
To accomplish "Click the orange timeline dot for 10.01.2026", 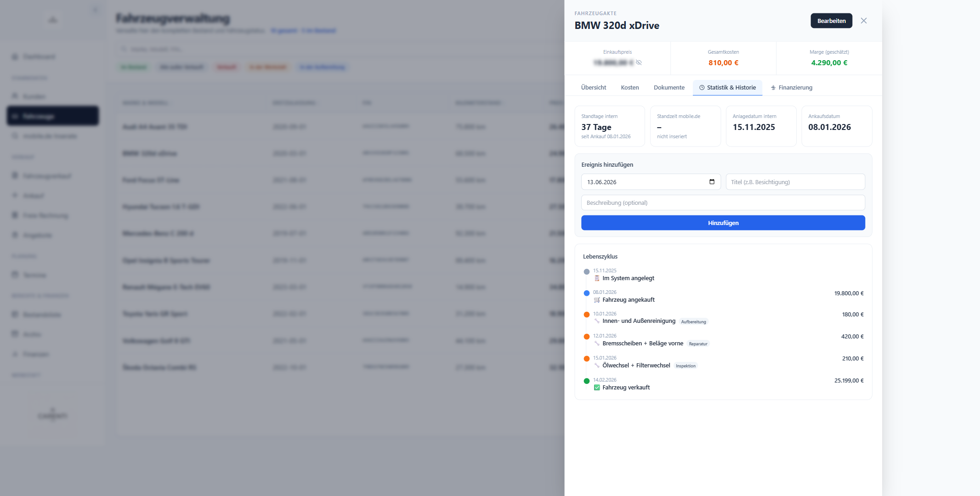I will pyautogui.click(x=586, y=315).
